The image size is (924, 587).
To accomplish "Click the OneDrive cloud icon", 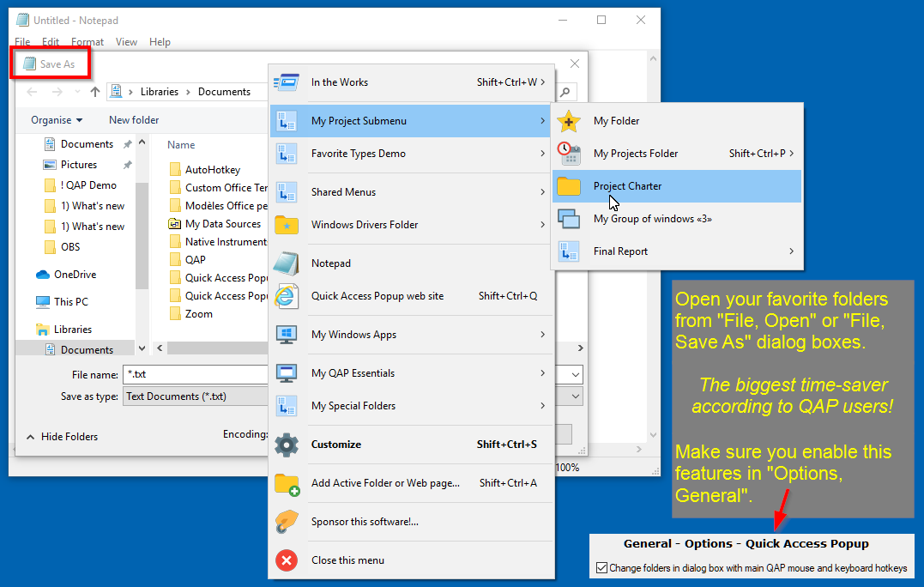I will 42,275.
